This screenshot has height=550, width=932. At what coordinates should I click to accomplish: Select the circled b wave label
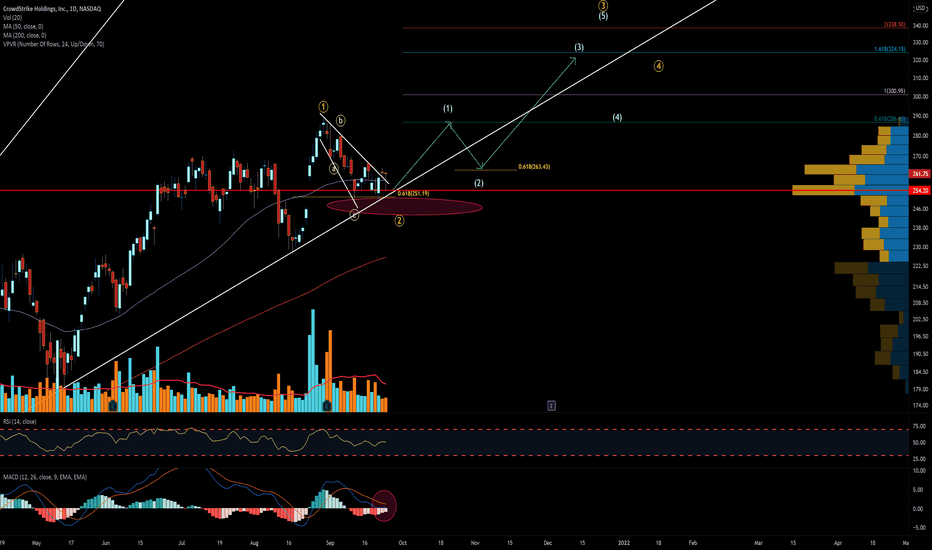click(x=341, y=121)
